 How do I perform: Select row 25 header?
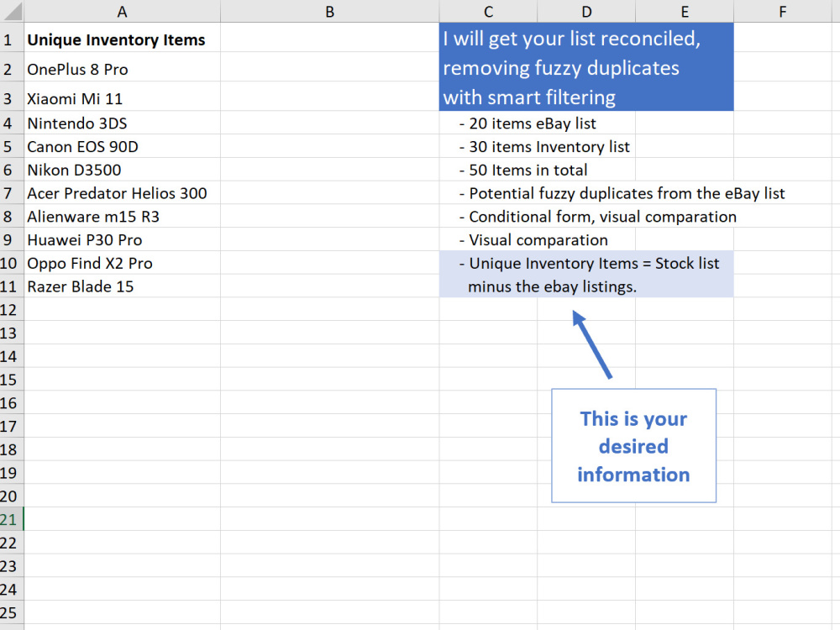[x=12, y=612]
